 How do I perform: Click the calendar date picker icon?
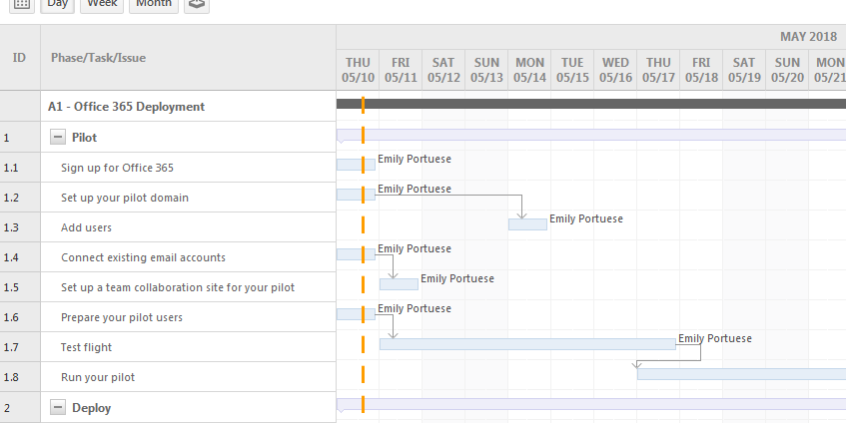(x=21, y=4)
